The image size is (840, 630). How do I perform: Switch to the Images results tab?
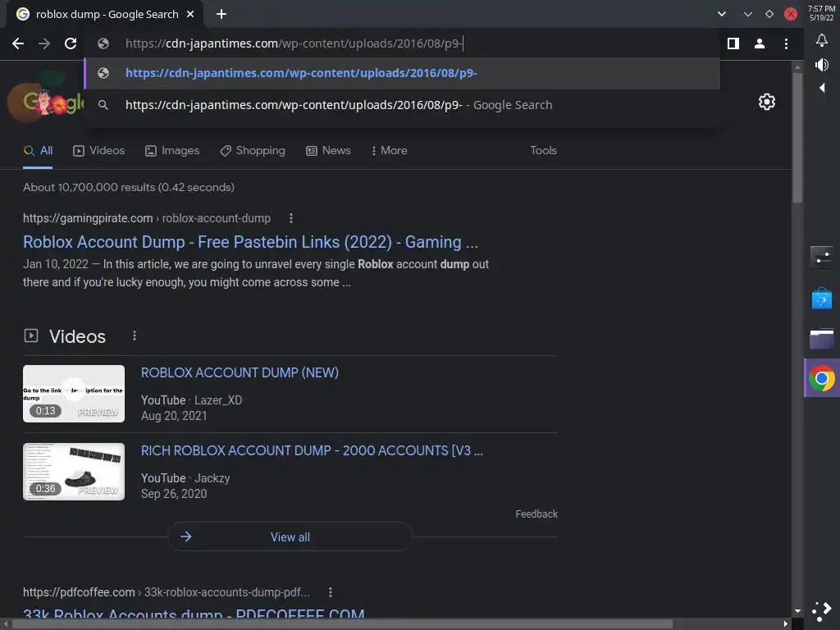(172, 151)
